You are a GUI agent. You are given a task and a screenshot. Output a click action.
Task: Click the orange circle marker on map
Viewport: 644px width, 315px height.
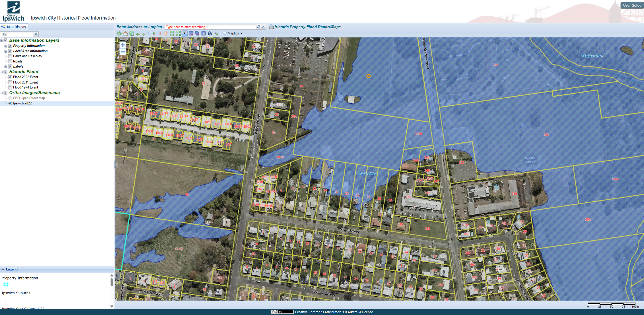[x=368, y=76]
